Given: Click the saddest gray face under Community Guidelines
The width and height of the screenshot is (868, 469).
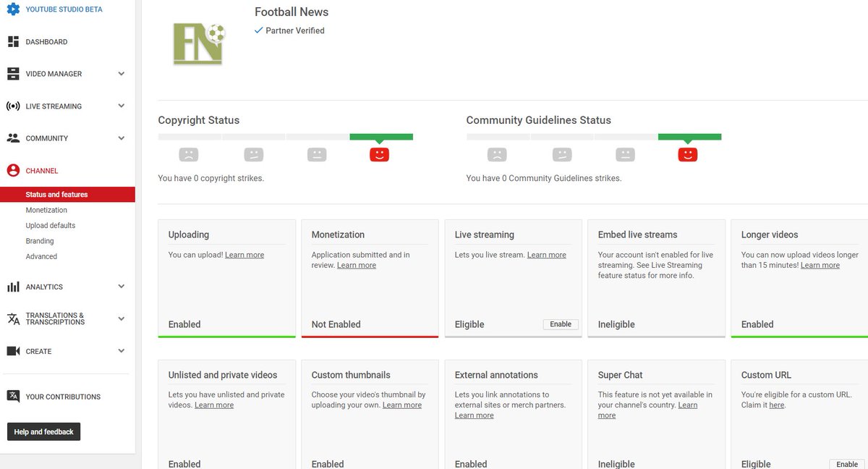Looking at the screenshot, I should [497, 154].
